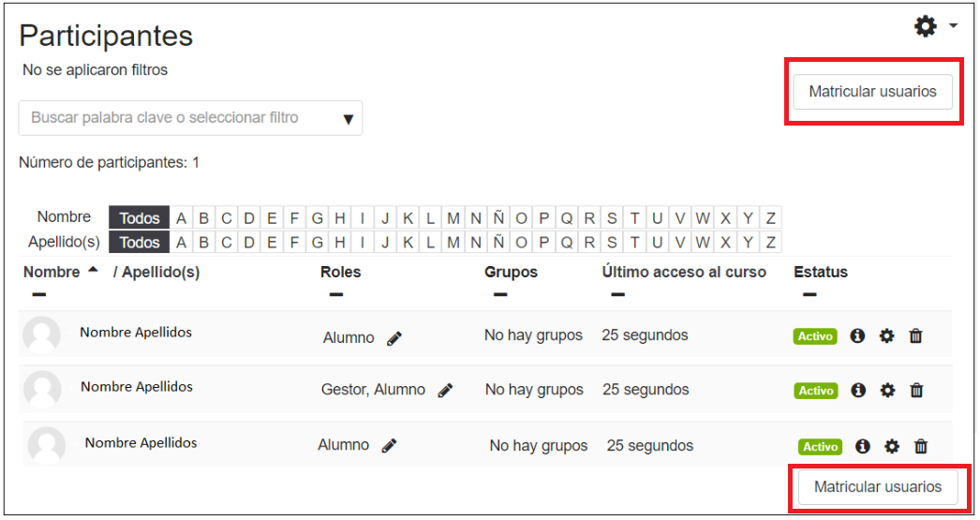This screenshot has height=520, width=980.
Task: Click gear icon in first participant row
Action: point(886,335)
